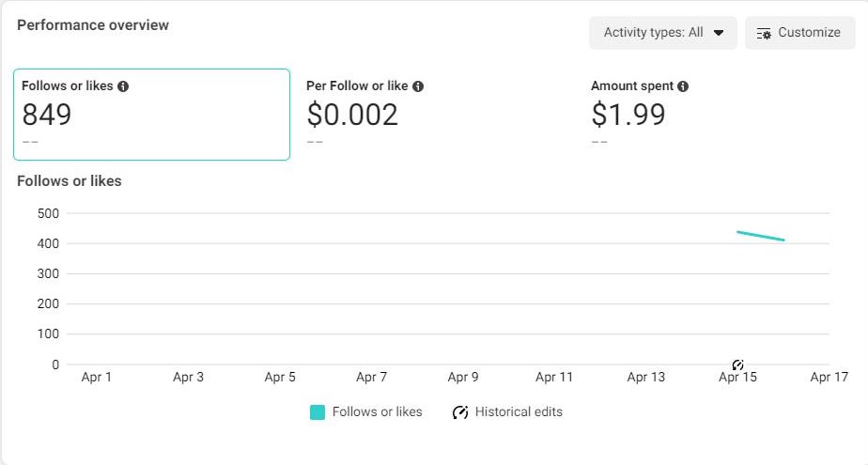Click the Performance overview heading

[x=93, y=25]
